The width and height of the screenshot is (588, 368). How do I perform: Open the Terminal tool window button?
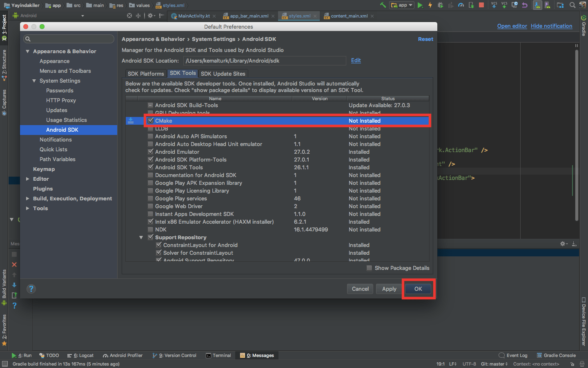218,355
